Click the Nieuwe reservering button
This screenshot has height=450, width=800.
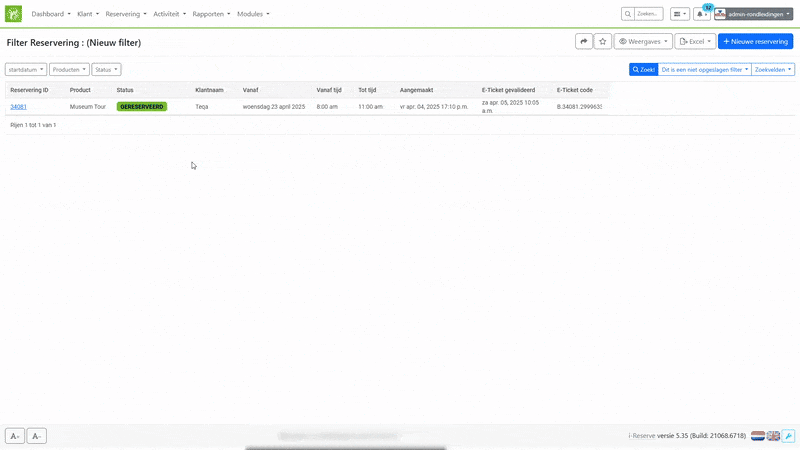[755, 41]
